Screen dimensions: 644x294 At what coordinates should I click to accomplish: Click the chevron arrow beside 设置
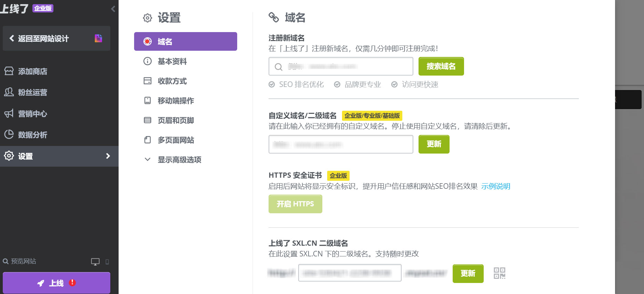coord(108,156)
